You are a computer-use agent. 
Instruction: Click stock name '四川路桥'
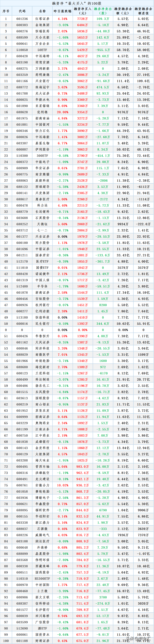click(x=42, y=616)
